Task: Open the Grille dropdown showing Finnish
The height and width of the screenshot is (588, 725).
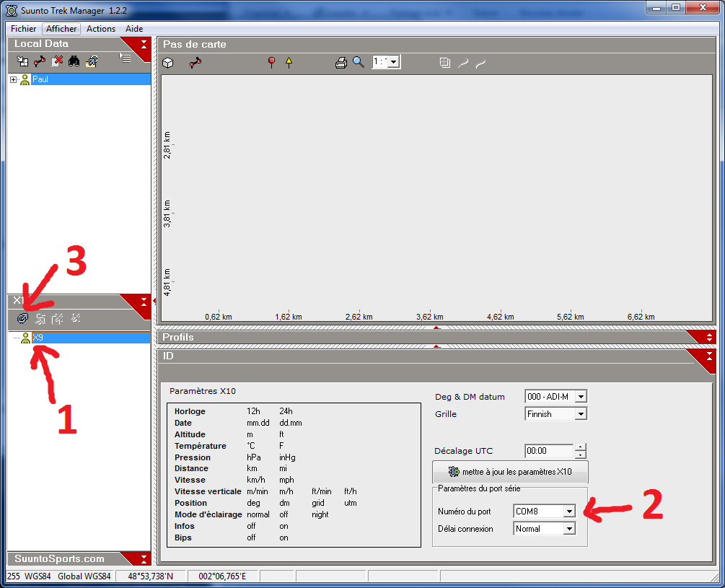Action: tap(581, 414)
